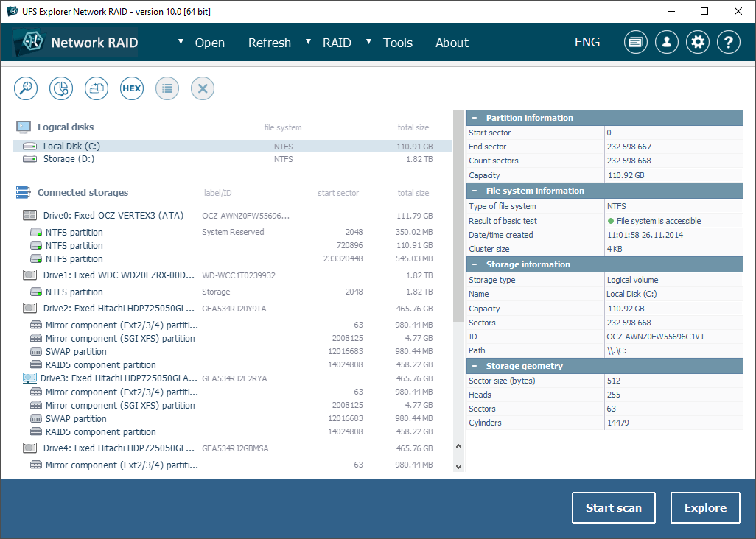
Task: Select Drive4 Mirror component Ext2/3/4 partition
Action: (232, 465)
